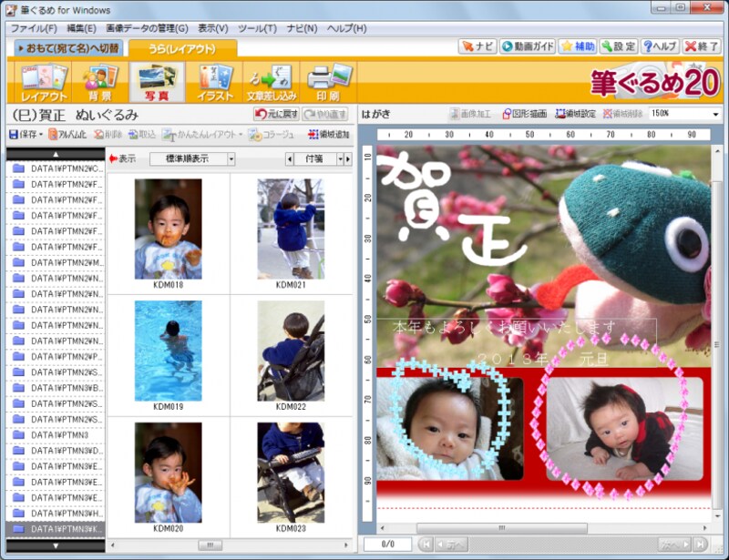Open 文章差し込み text insert tool

click(x=271, y=82)
